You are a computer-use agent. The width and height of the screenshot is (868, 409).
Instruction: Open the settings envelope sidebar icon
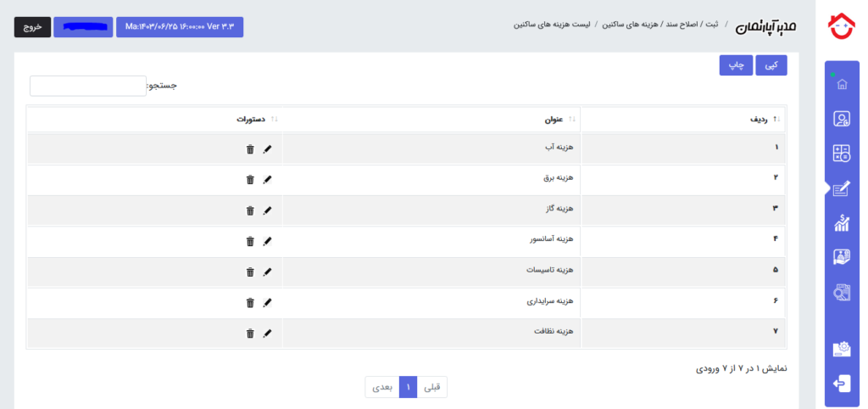click(x=842, y=349)
